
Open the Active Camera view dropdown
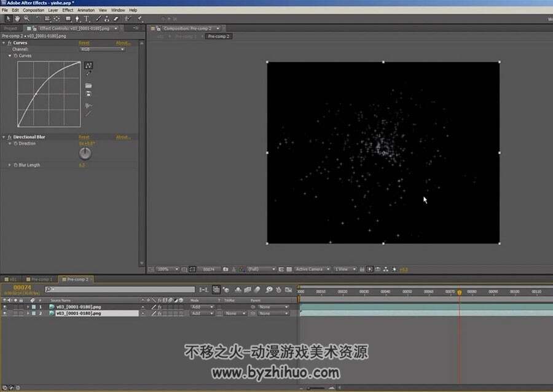coord(313,269)
